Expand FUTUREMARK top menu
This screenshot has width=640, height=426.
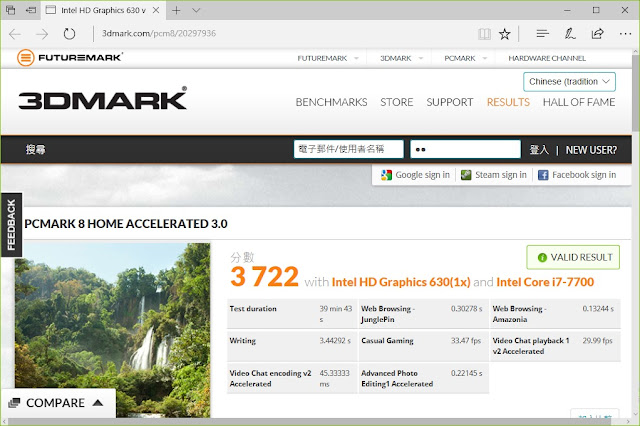coord(328,58)
